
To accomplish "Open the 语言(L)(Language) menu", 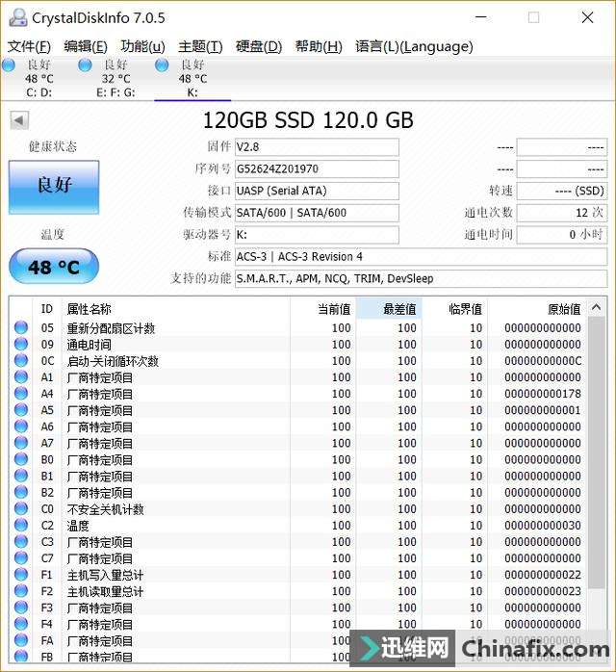I will (x=414, y=46).
